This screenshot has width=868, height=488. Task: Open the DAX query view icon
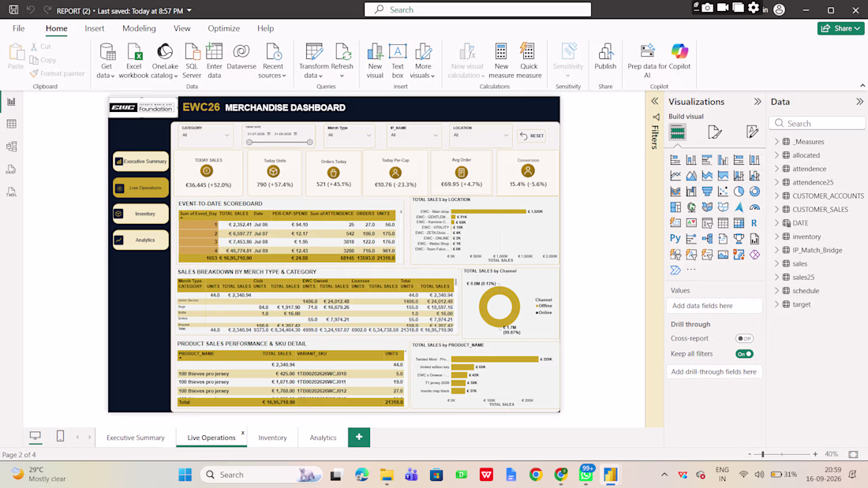click(x=12, y=169)
